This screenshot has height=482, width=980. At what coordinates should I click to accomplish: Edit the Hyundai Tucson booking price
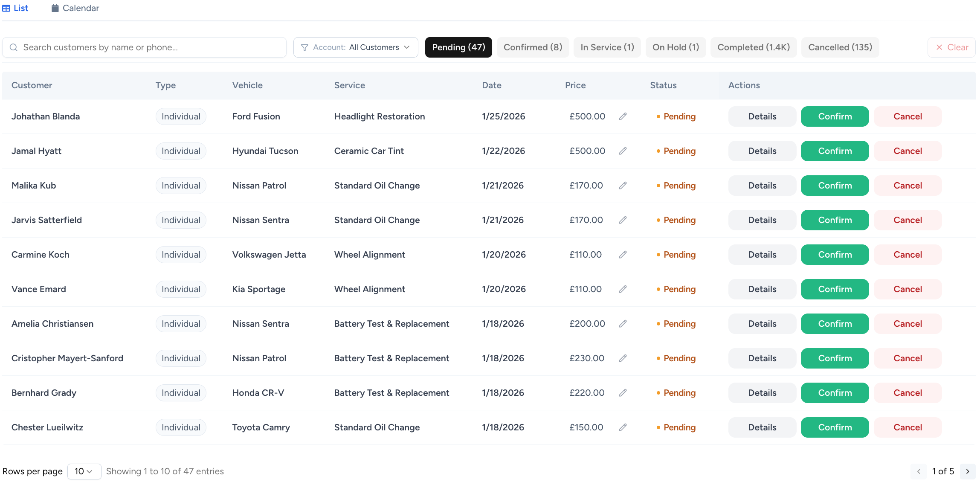(x=623, y=151)
